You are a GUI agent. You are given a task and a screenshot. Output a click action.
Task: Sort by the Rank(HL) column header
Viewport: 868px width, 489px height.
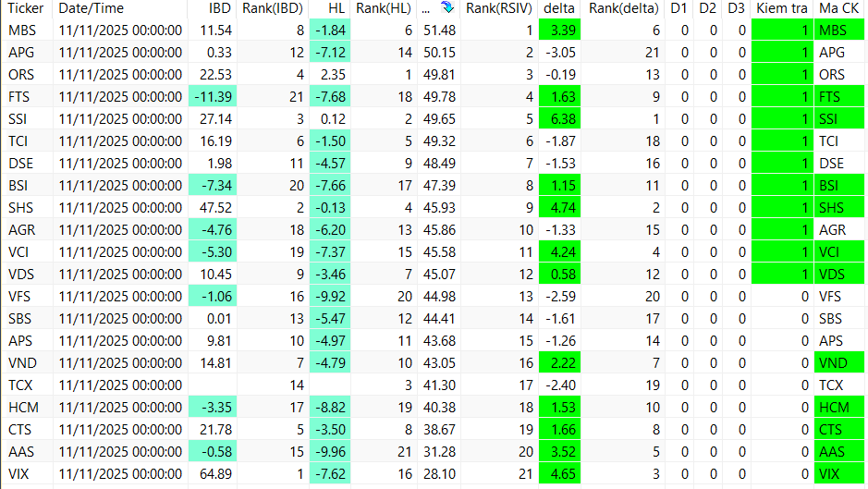point(383,8)
